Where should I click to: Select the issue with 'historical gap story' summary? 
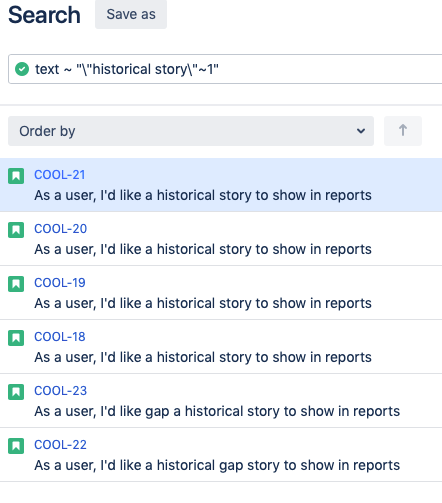221,455
